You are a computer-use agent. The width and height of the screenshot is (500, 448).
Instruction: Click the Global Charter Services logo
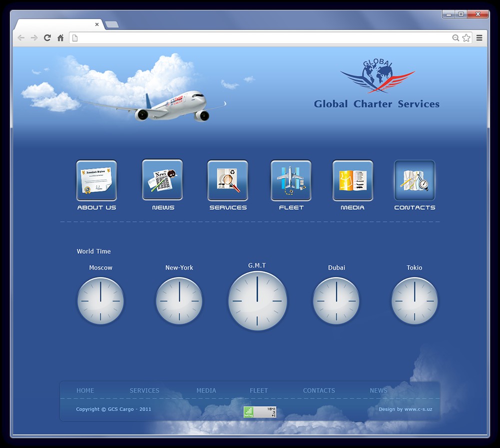tap(378, 76)
